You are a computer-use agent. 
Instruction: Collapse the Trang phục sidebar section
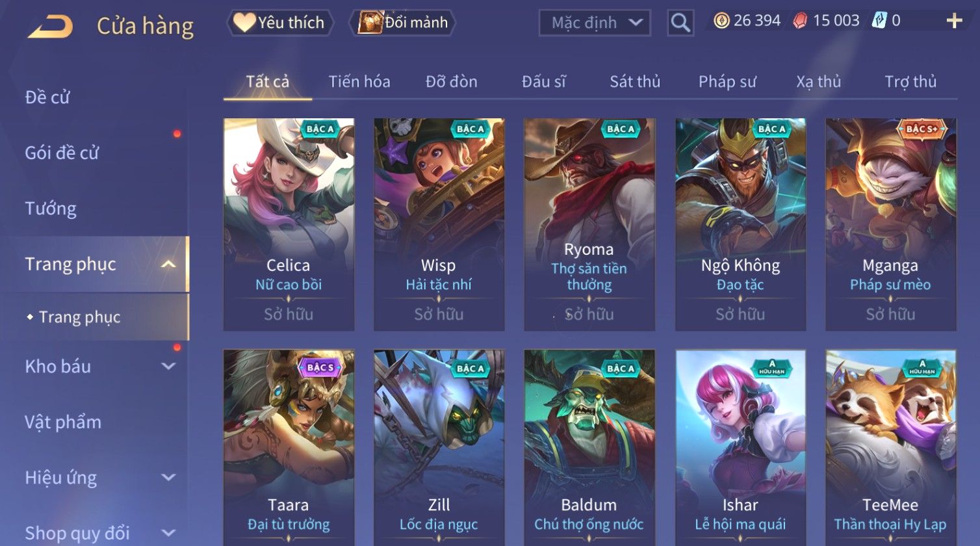point(168,265)
